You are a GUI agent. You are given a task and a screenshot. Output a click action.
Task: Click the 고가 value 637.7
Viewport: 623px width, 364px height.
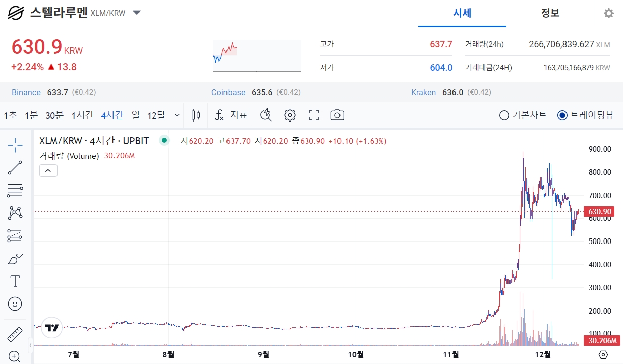441,44
